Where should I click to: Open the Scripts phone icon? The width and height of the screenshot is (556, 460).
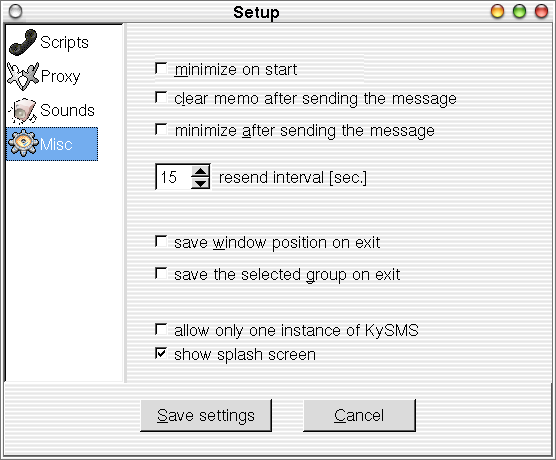pos(23,43)
